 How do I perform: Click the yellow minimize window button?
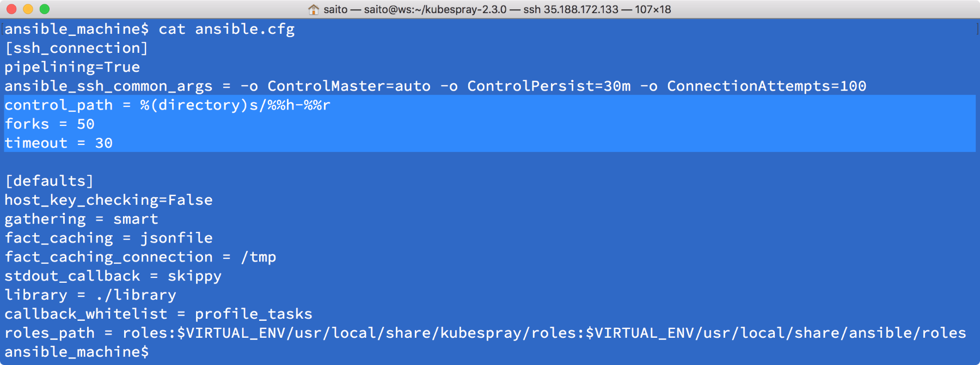coord(28,9)
